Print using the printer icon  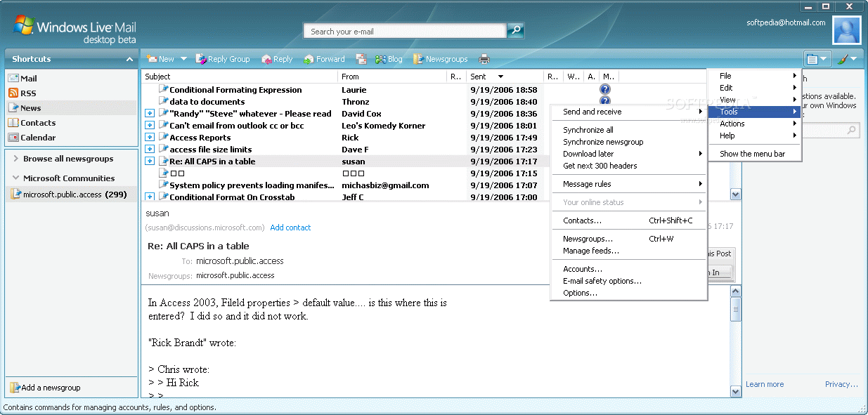click(484, 59)
